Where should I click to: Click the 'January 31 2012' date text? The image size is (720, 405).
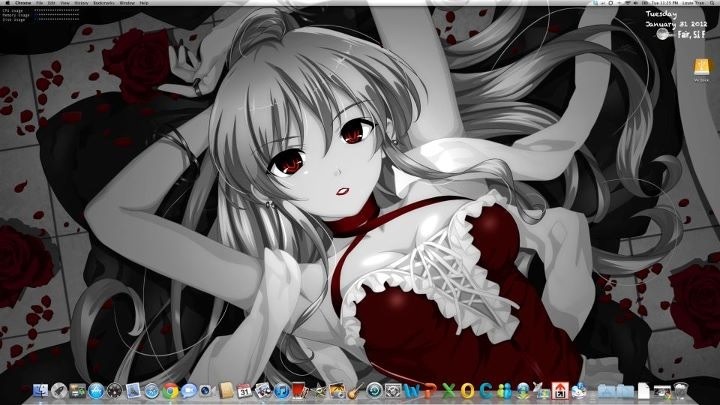point(676,24)
